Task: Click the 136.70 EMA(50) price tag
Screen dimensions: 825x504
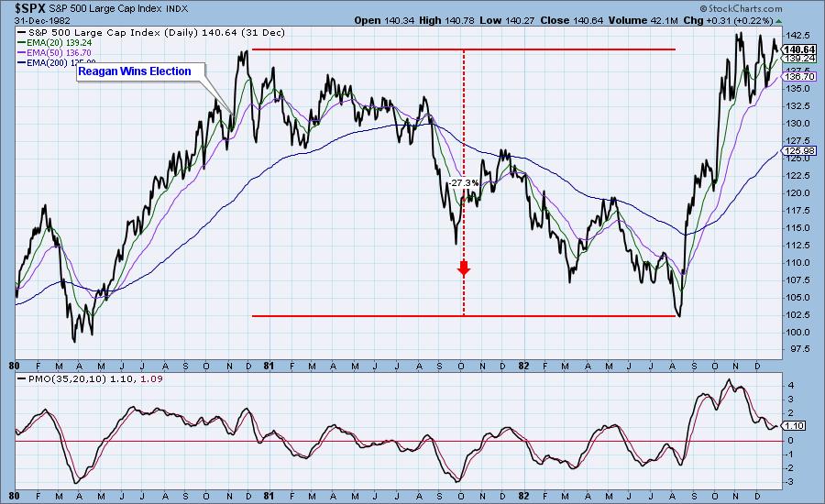Action: 799,76
